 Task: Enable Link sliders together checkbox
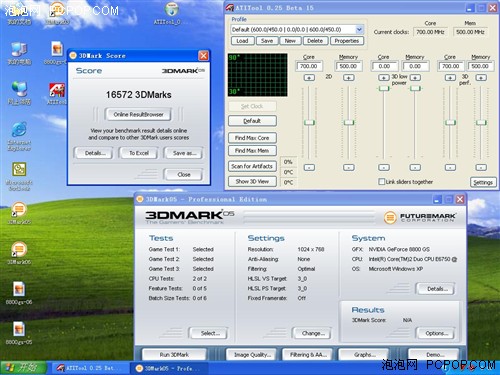pyautogui.click(x=381, y=182)
